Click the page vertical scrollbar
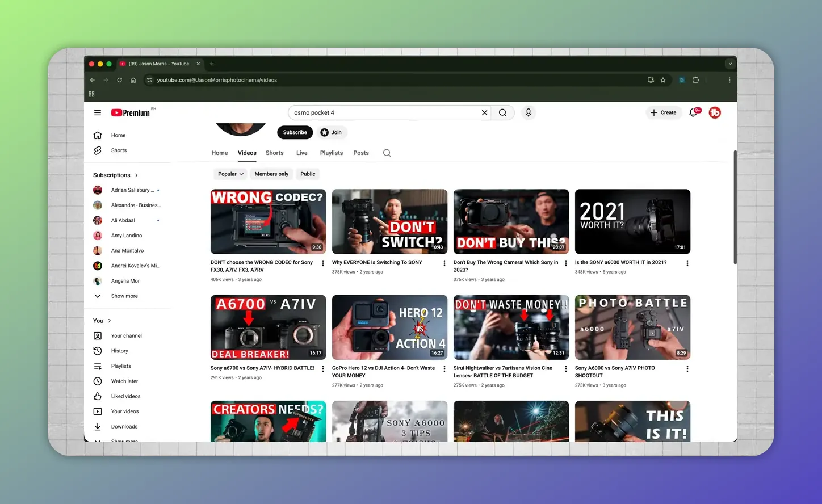 735,207
